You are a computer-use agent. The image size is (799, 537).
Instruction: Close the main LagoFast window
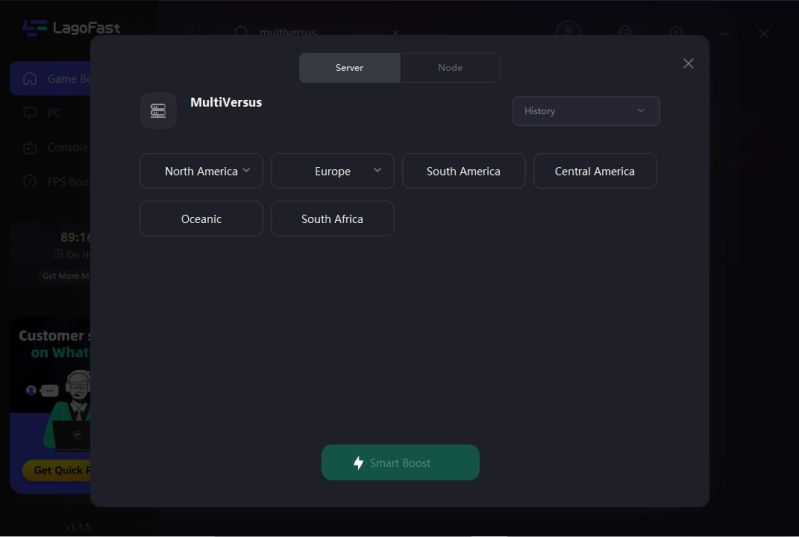click(x=763, y=34)
